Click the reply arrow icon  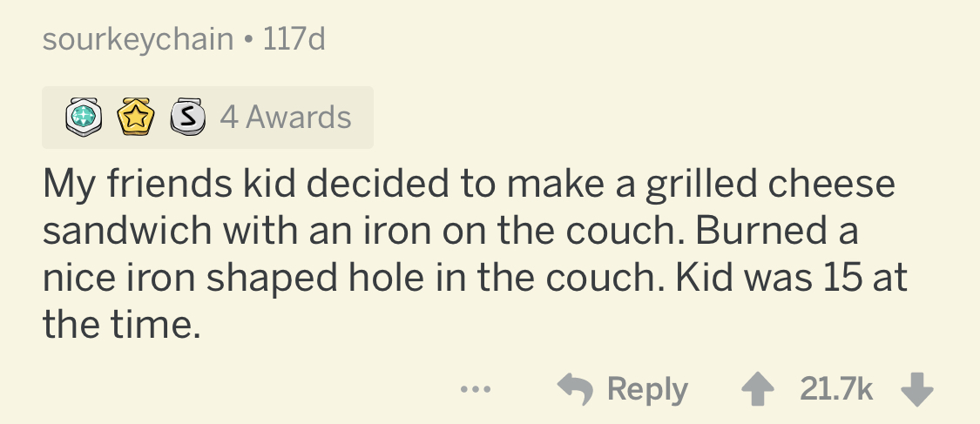(x=573, y=389)
